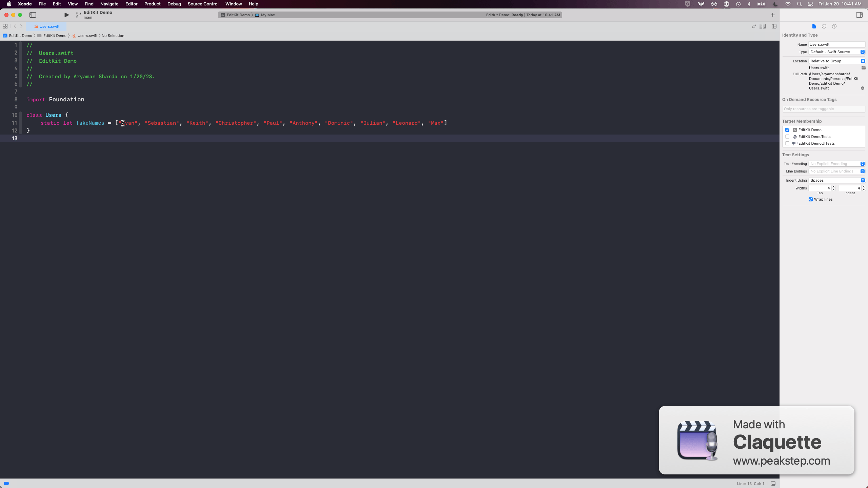Select the Users.swift editor tab
Screen dimensions: 868x488
tap(47, 26)
